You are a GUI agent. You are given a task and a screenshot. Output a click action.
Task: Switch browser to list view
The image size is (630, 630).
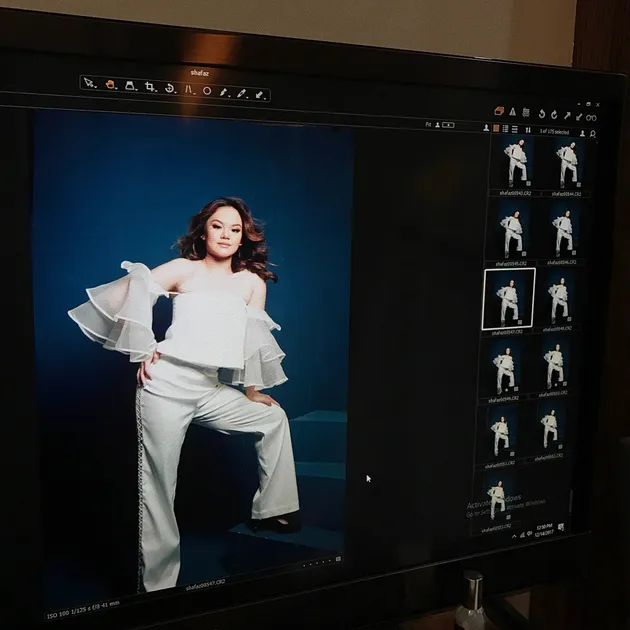pos(506,128)
